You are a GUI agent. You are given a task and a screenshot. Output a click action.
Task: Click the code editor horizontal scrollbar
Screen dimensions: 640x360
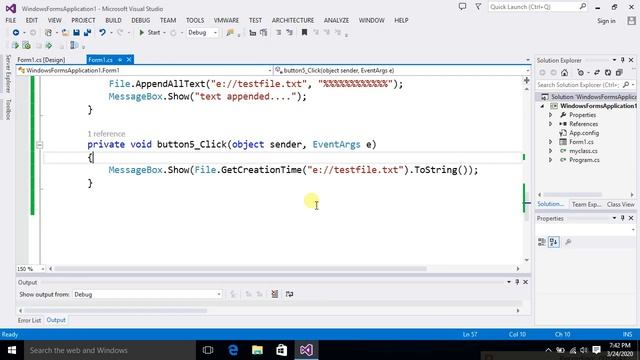240,269
